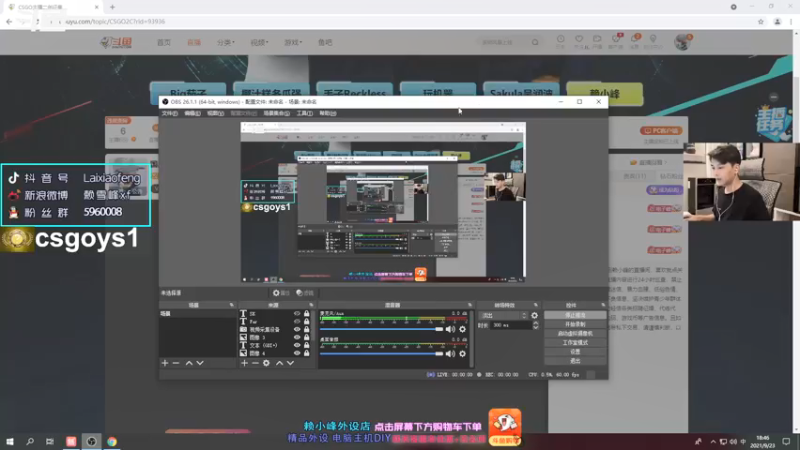Click the 300 ms duration stepper arrows
The image size is (800, 450).
pos(535,325)
